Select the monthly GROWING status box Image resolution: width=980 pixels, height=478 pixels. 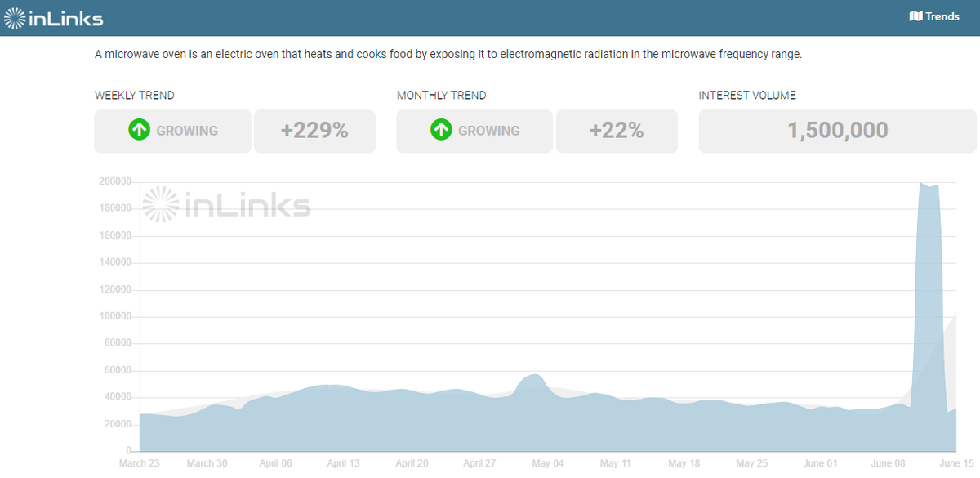click(x=474, y=131)
